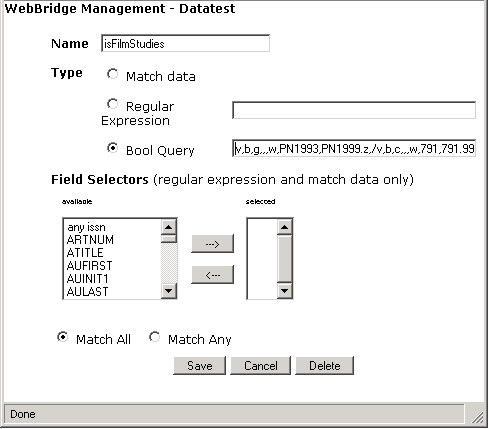Switch to the Match Any option

coord(154,337)
